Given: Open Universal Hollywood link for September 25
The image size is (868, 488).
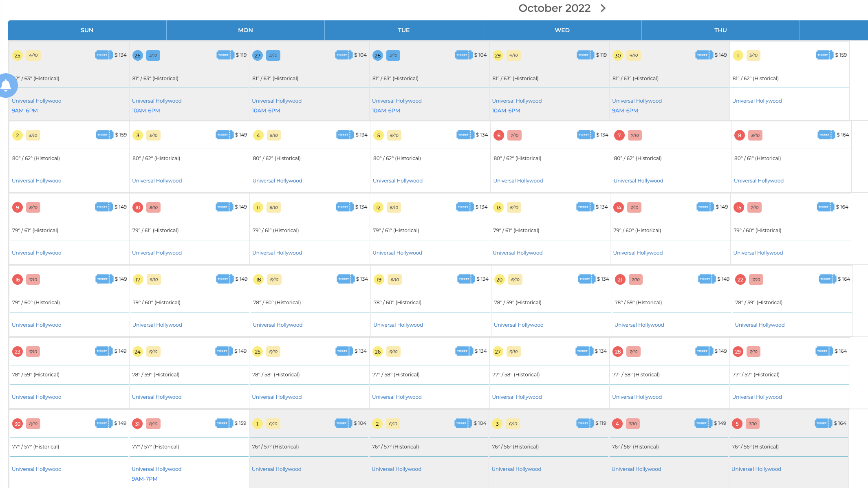Looking at the screenshot, I should 37,101.
